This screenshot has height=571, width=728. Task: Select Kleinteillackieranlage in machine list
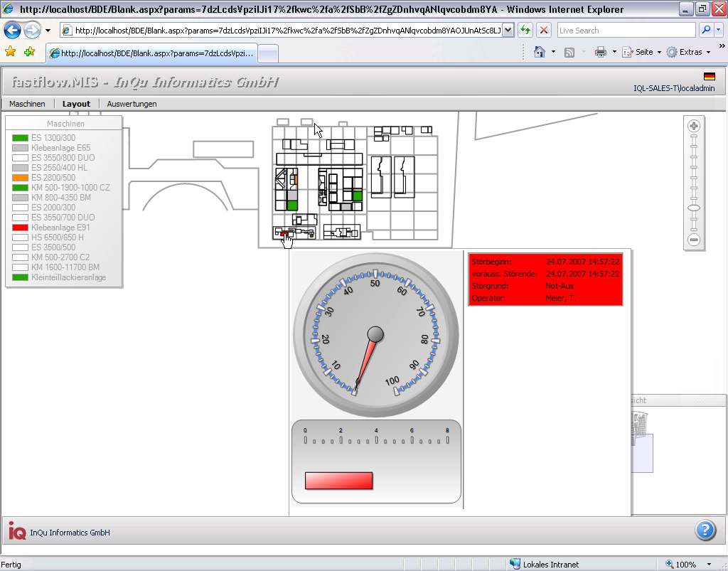point(68,277)
